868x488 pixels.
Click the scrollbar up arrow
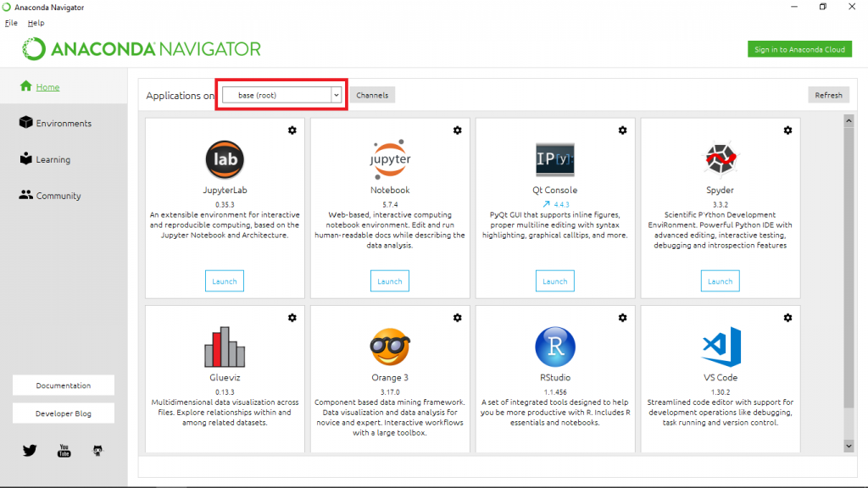(849, 120)
